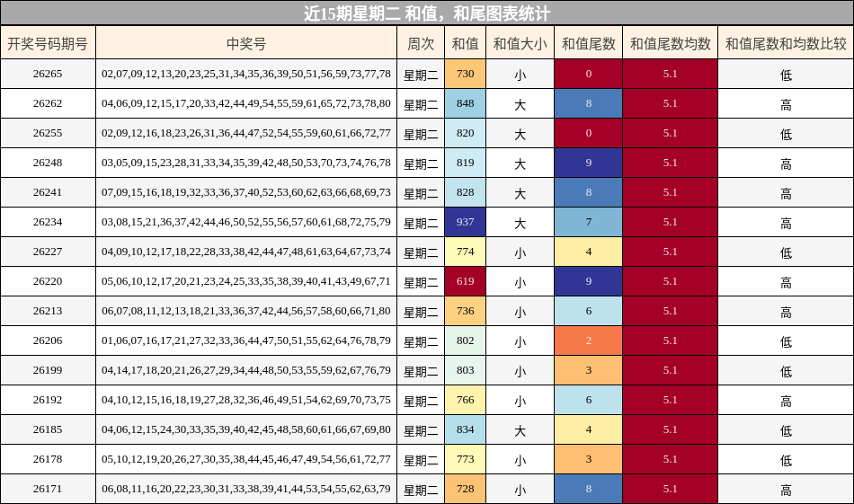This screenshot has height=504, width=854.
Task: Click issue number 26227
Action: point(48,252)
